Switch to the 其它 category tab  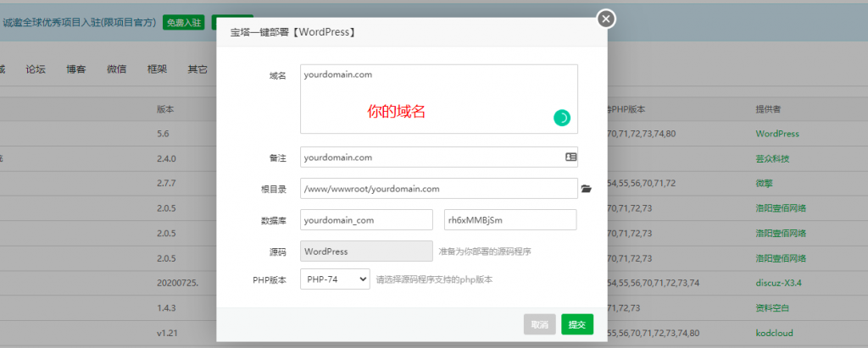(x=198, y=69)
